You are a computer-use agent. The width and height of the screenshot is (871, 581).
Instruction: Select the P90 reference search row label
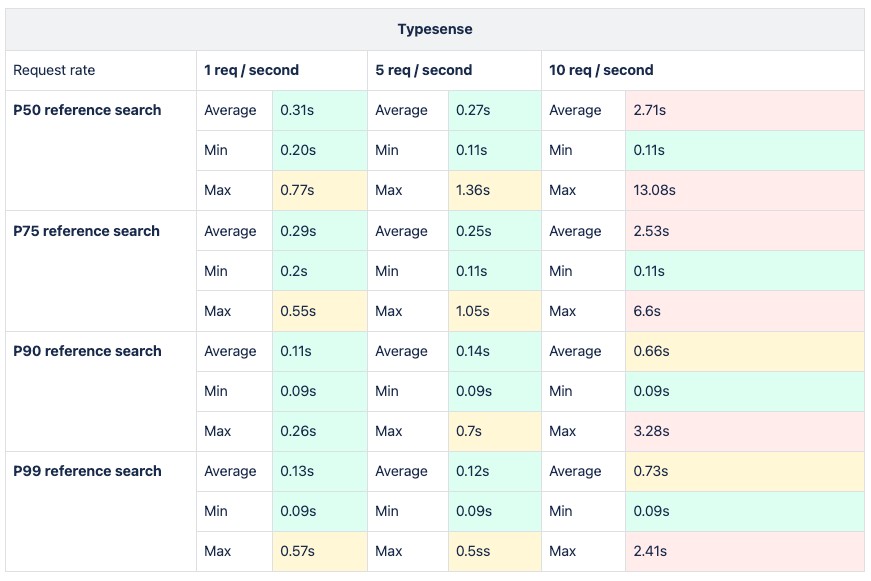tap(87, 351)
